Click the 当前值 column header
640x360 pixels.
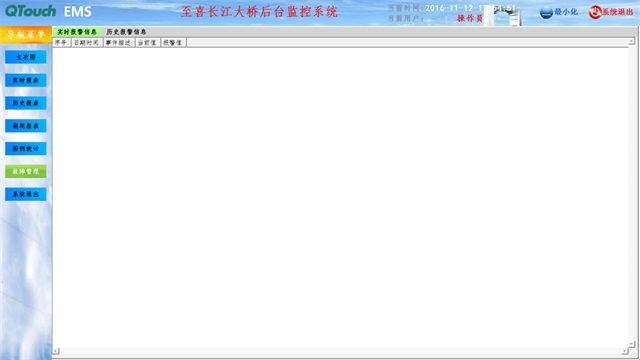[147, 42]
